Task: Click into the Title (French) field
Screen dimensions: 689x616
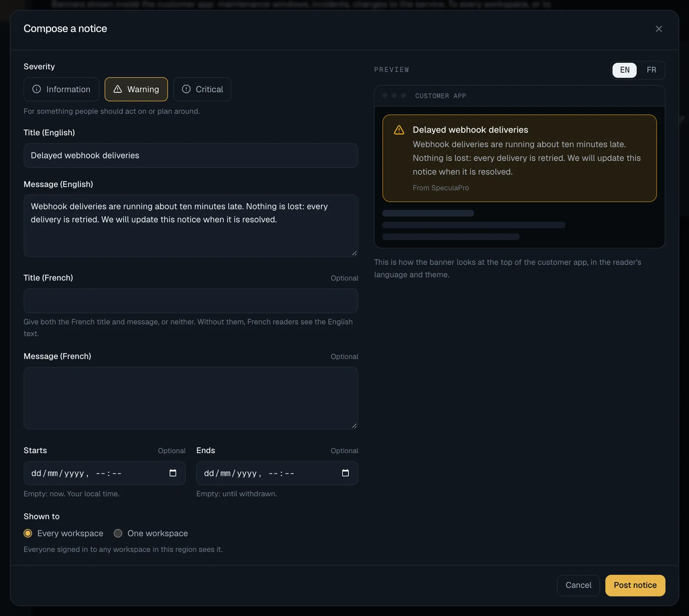Action: [191, 301]
